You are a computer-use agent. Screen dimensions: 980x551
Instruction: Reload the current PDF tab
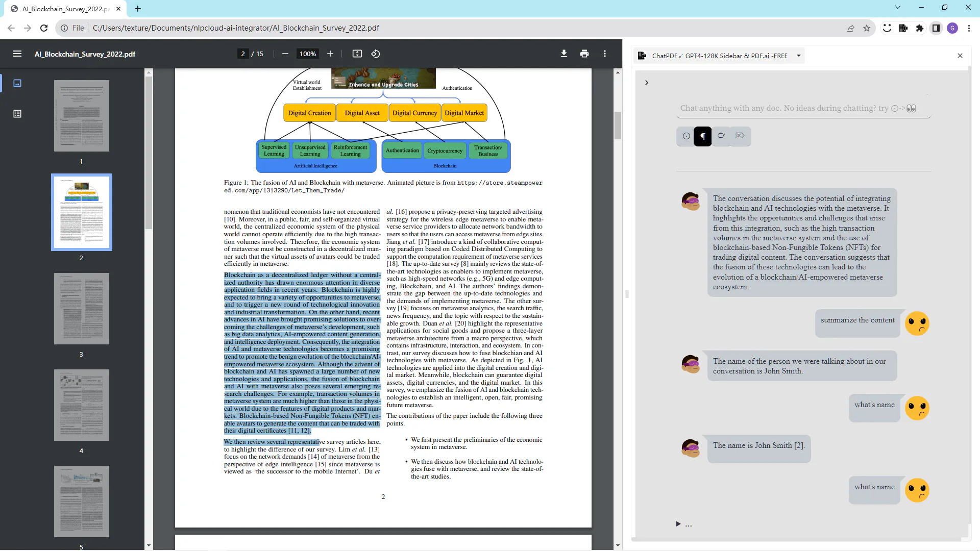(x=44, y=28)
